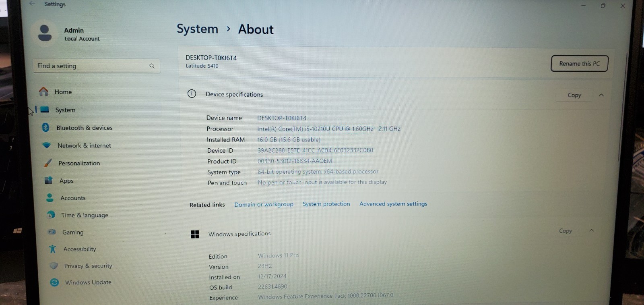This screenshot has height=305, width=644.
Task: Open Domain or workgroup link
Action: (264, 204)
